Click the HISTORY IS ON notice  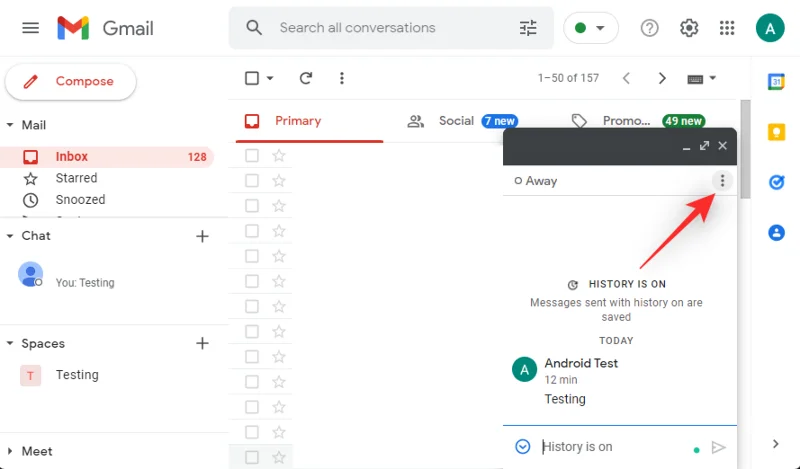616,284
